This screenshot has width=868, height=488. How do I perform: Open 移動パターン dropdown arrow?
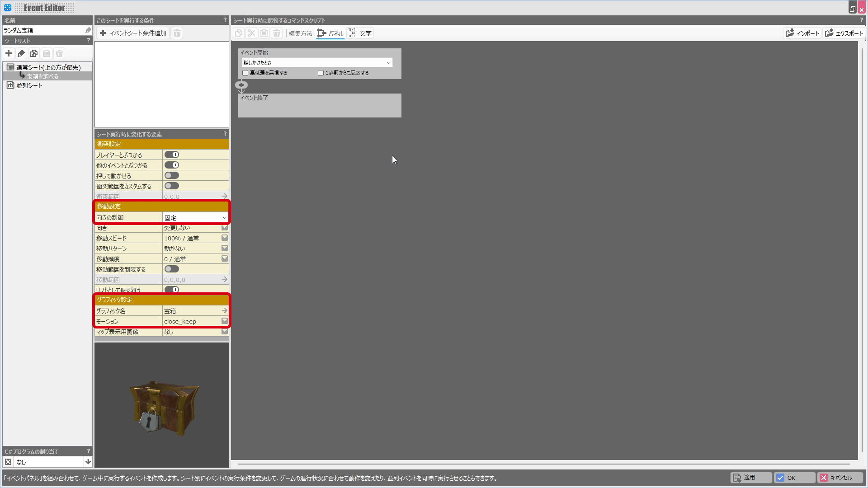(225, 248)
